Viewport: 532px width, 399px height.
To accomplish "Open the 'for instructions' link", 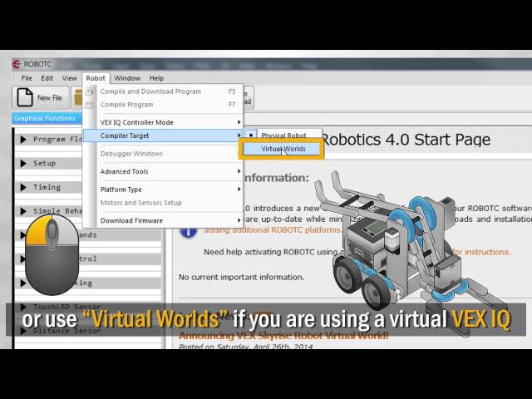I will pyautogui.click(x=482, y=252).
